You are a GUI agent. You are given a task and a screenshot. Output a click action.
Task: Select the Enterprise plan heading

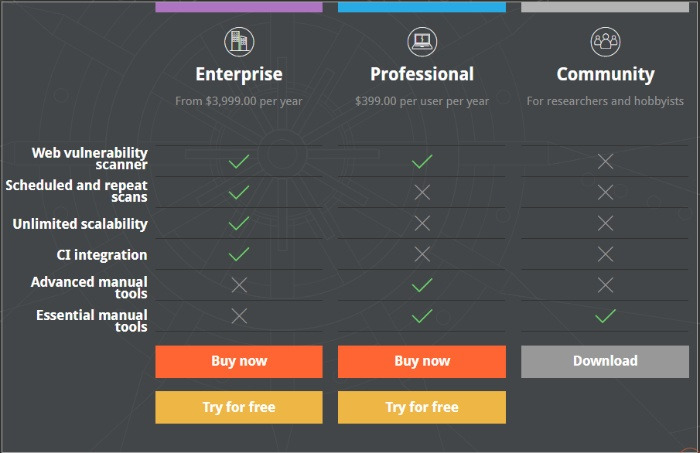(x=239, y=74)
